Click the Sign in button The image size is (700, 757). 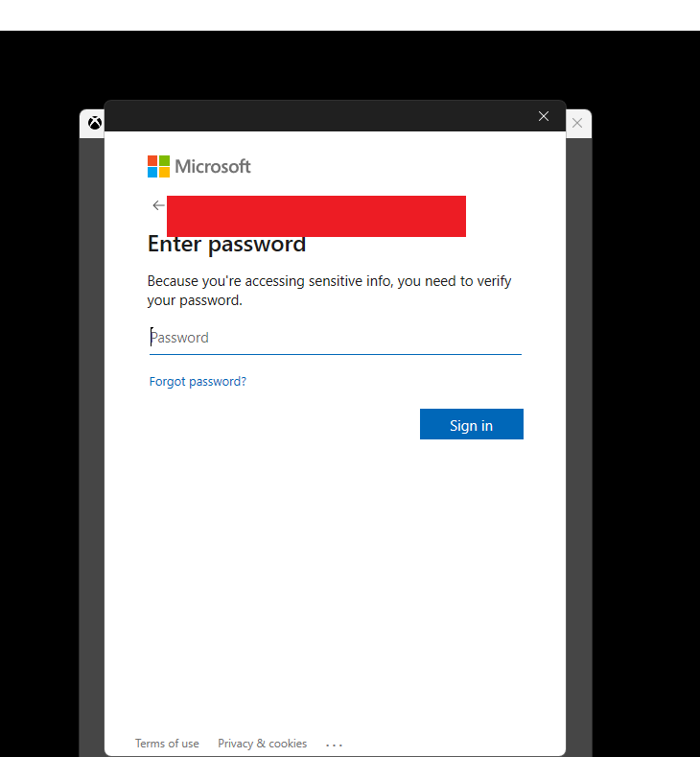472,424
